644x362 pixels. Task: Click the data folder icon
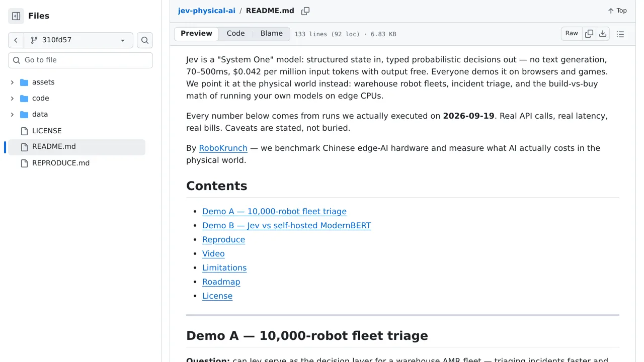[x=24, y=114]
